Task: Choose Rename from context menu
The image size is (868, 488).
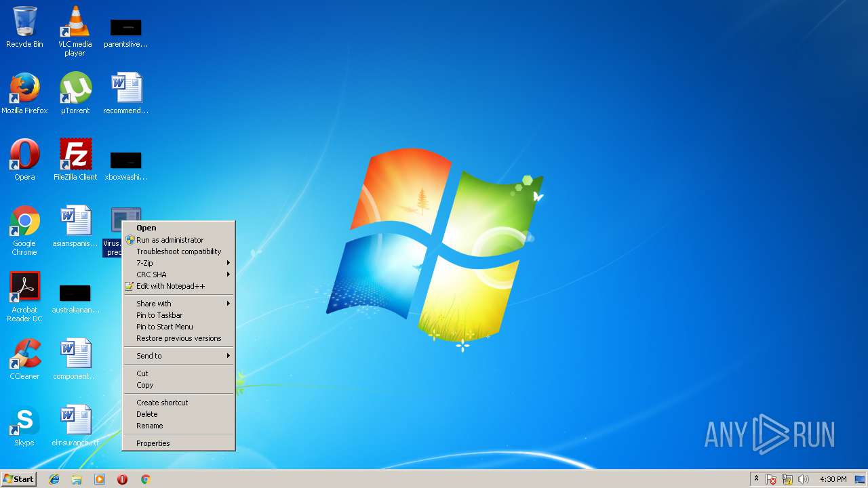Action: pyautogui.click(x=179, y=426)
